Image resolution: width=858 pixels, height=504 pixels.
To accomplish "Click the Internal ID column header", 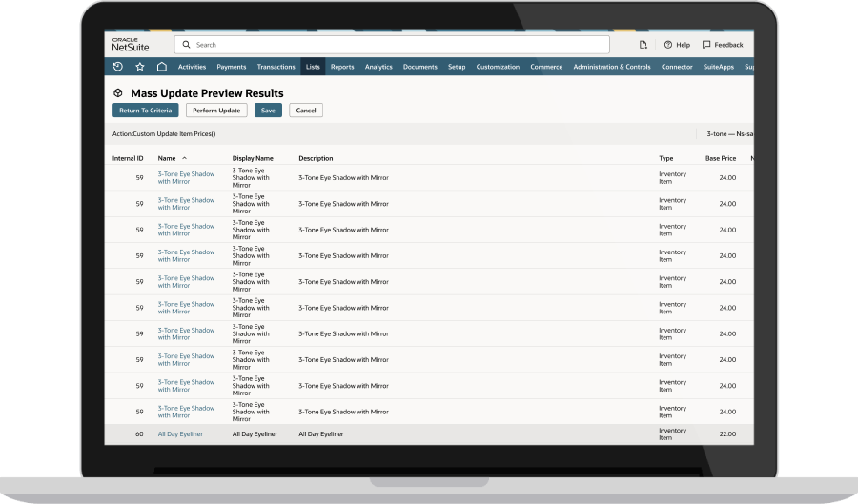I will (128, 158).
